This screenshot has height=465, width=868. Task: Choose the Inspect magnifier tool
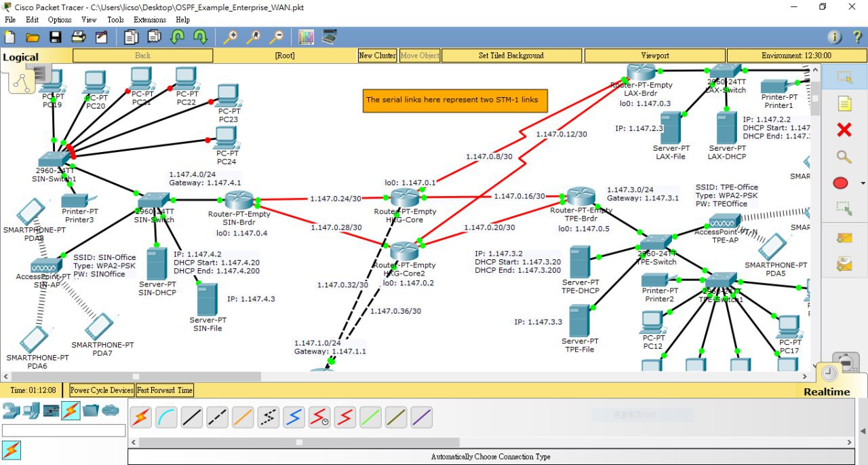click(844, 156)
